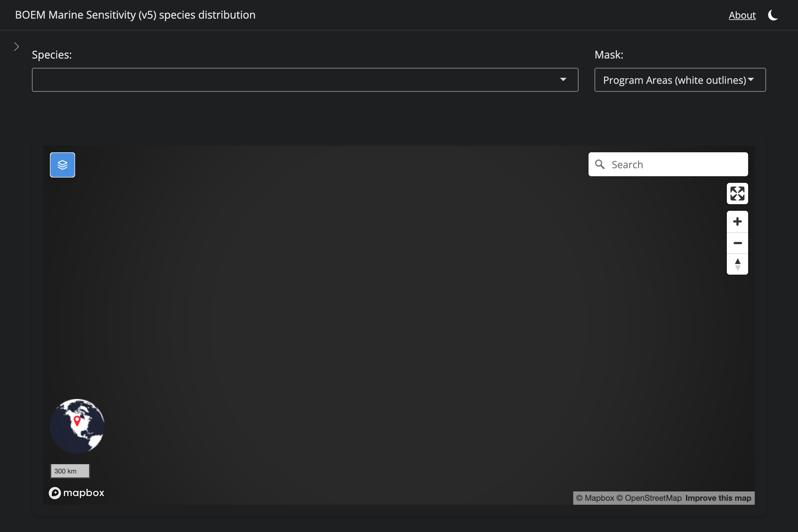Click the BOEM Marine Sensitivity page title
The height and width of the screenshot is (532, 798).
(x=135, y=15)
